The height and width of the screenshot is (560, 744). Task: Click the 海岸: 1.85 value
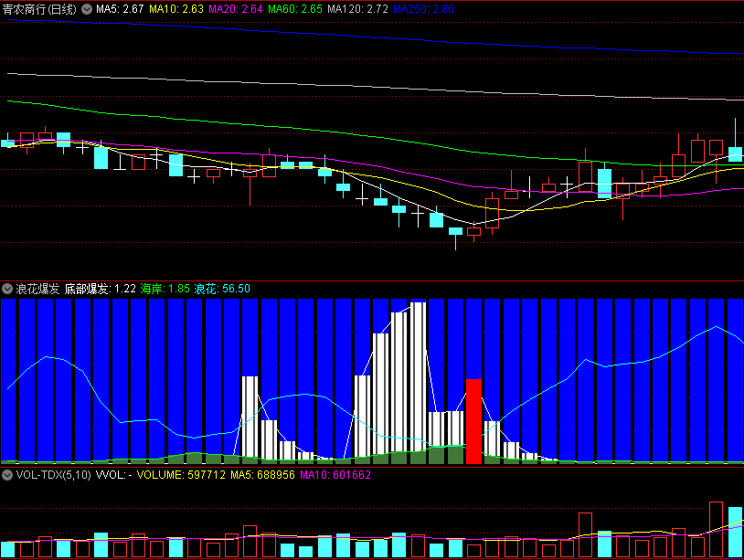(x=165, y=289)
